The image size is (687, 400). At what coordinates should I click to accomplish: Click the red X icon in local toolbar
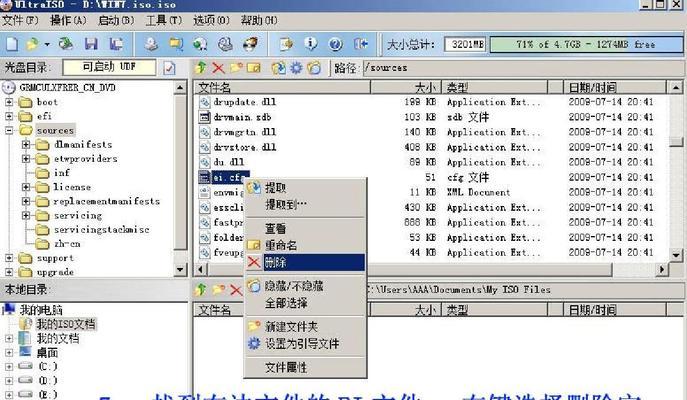[236, 290]
